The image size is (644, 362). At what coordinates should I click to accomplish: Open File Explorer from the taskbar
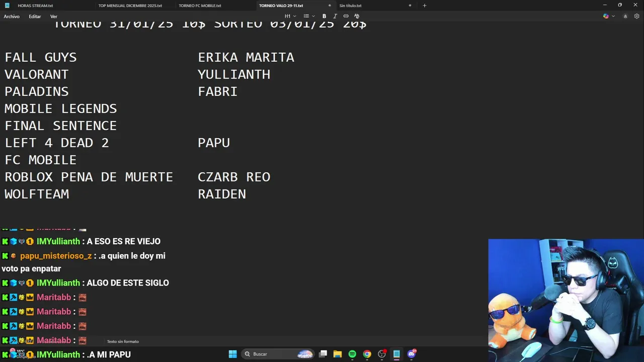338,354
